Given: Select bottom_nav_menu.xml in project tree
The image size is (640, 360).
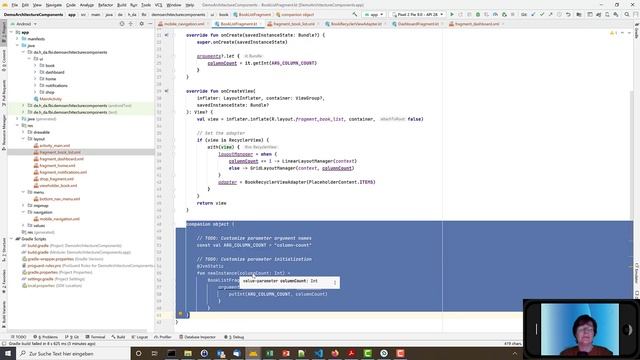Looking at the screenshot, I should (60, 199).
